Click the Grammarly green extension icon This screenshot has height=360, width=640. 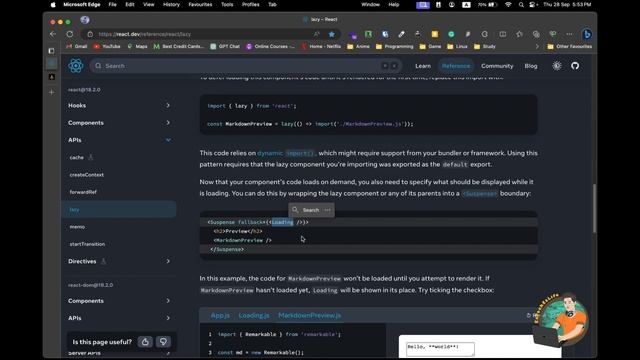pos(451,34)
